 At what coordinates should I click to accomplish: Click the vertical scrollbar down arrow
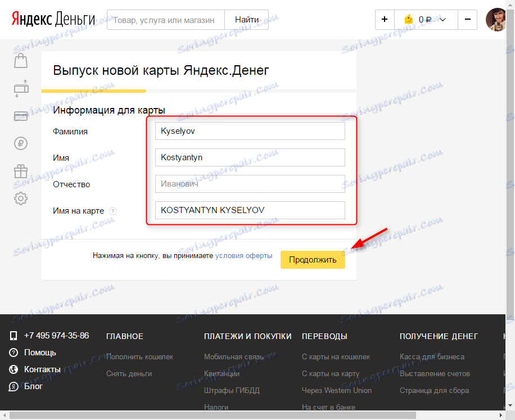[511, 406]
